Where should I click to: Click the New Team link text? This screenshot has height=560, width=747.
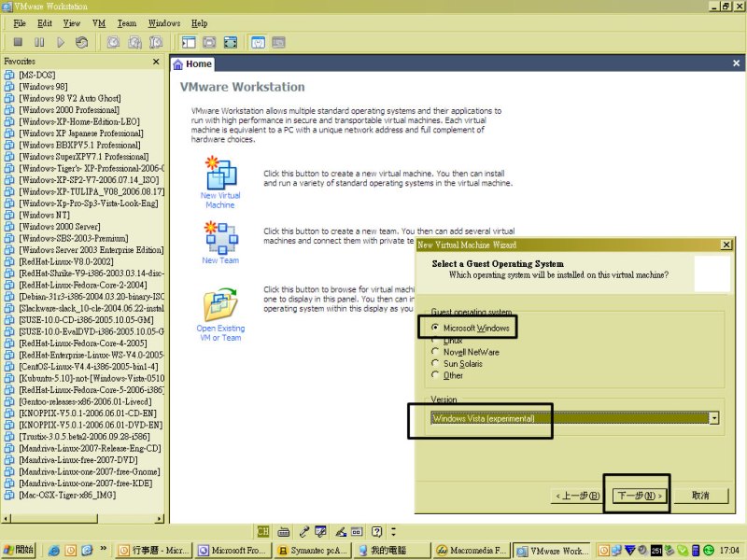click(x=220, y=260)
